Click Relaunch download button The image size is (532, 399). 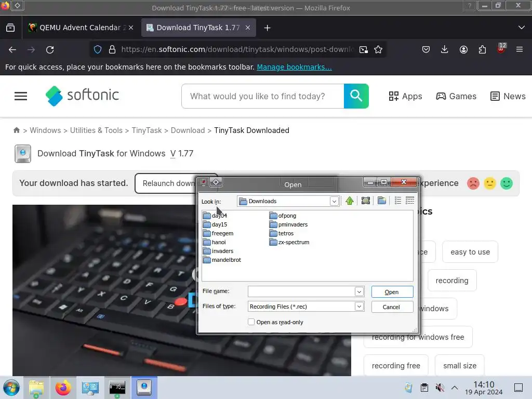(x=166, y=183)
